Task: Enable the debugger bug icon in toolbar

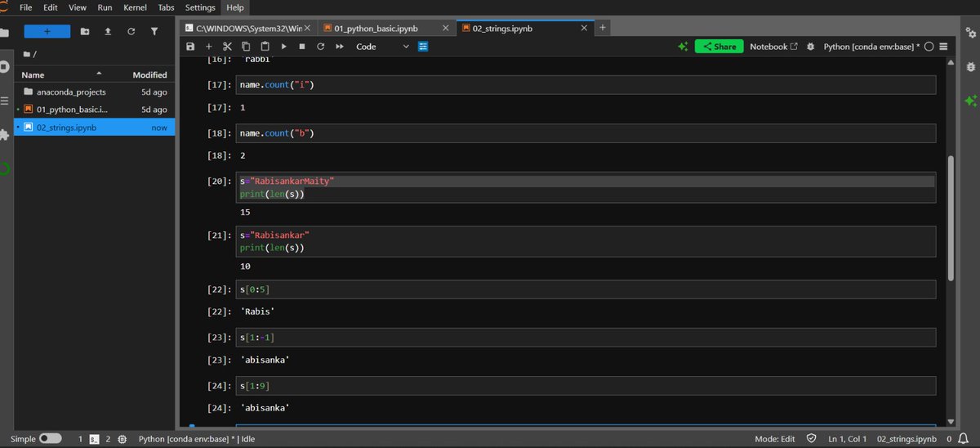Action: (x=810, y=47)
